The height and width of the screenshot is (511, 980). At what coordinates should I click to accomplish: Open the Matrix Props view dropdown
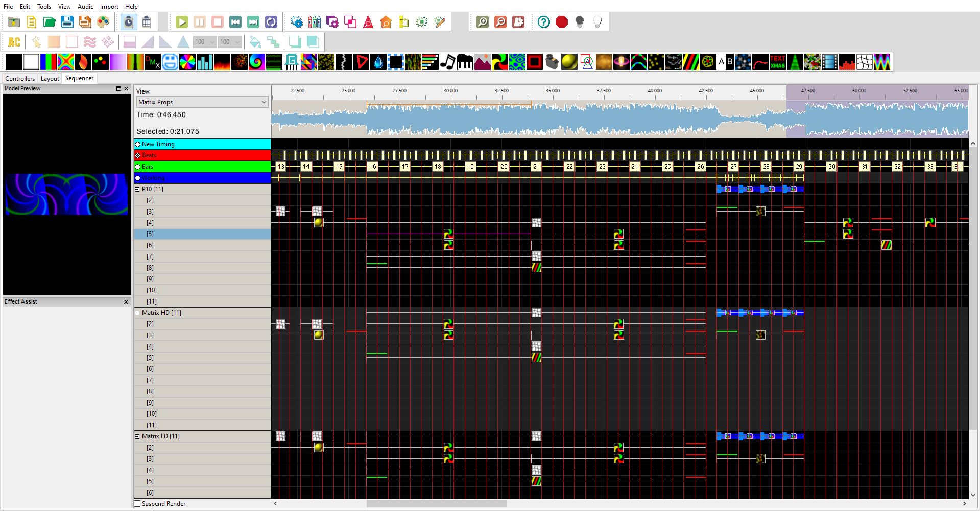click(202, 102)
